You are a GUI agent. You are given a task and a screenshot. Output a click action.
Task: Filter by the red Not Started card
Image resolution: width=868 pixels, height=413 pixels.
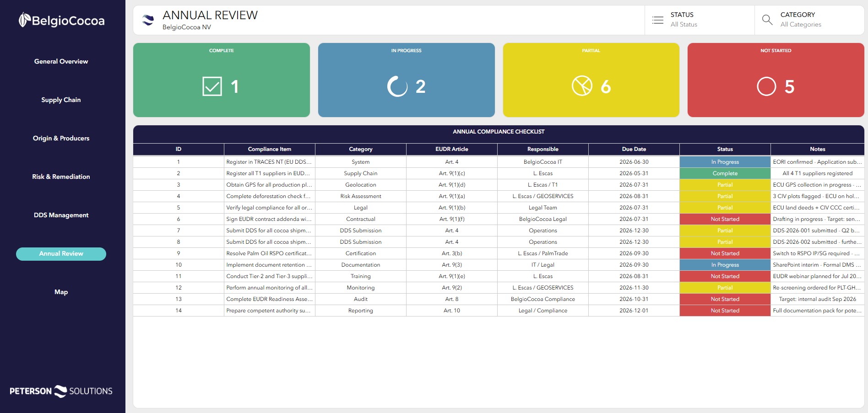click(x=776, y=80)
